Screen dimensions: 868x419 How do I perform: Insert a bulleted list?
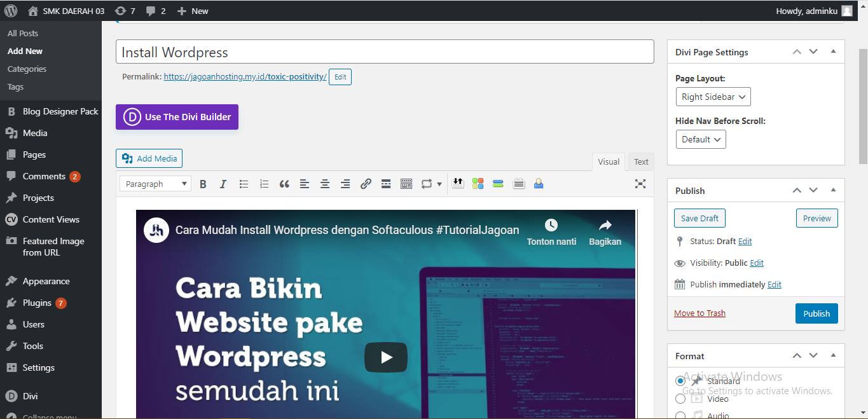tap(244, 184)
